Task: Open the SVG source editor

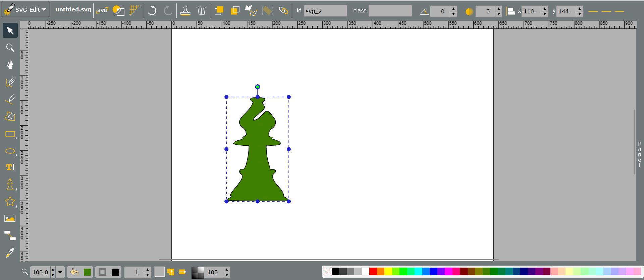Action: pyautogui.click(x=102, y=10)
